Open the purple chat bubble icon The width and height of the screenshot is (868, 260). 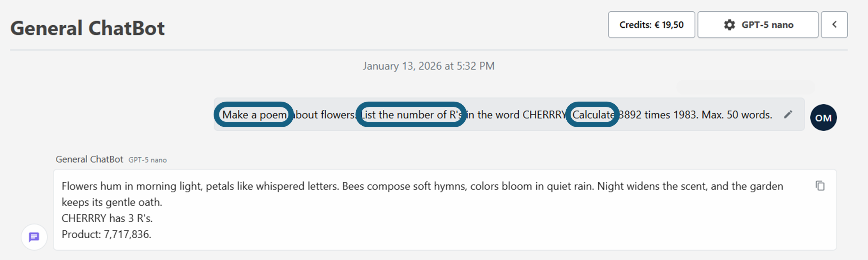[x=34, y=237]
